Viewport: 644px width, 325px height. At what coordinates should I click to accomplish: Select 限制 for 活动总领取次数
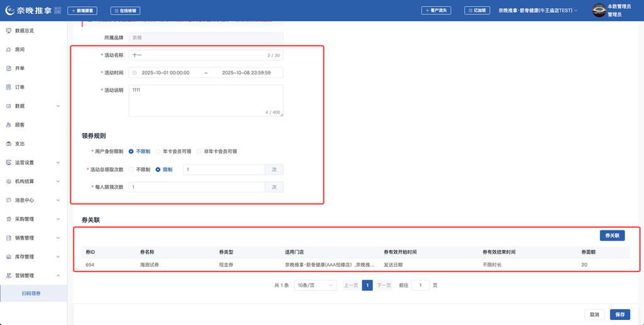[x=164, y=169]
